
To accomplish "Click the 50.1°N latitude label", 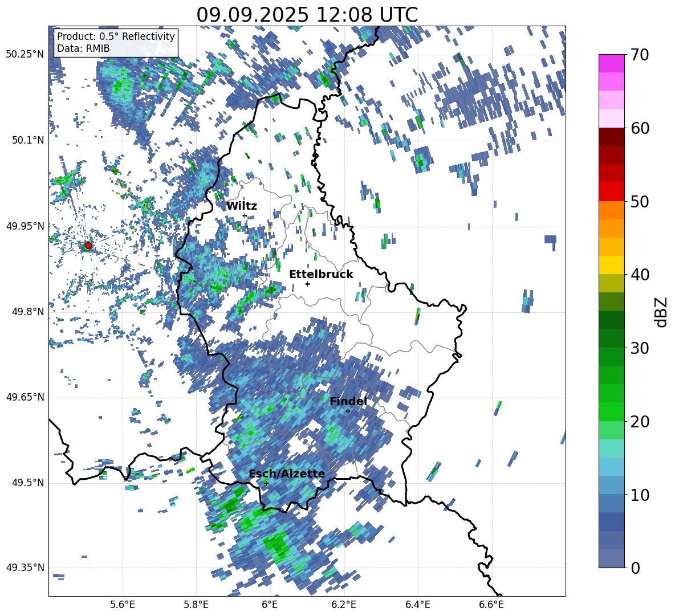I will point(27,141).
